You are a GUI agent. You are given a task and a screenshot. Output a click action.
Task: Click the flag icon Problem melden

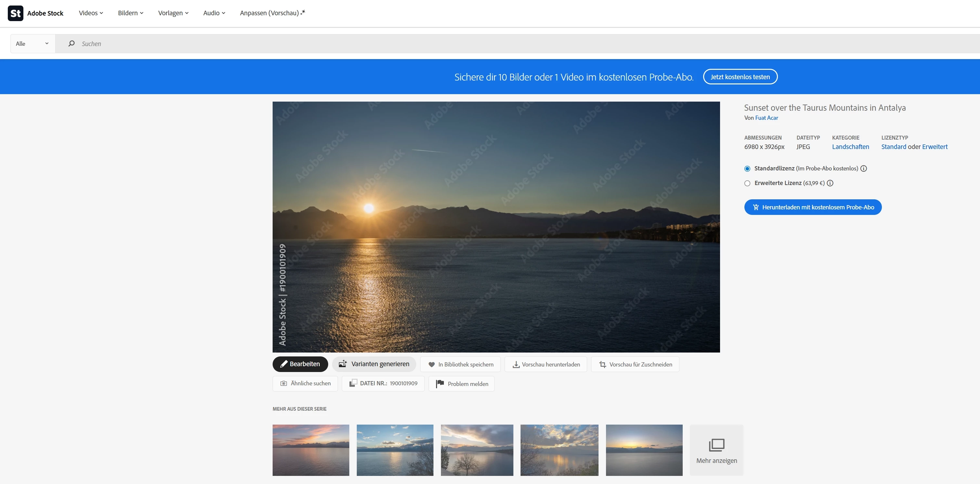pyautogui.click(x=440, y=384)
